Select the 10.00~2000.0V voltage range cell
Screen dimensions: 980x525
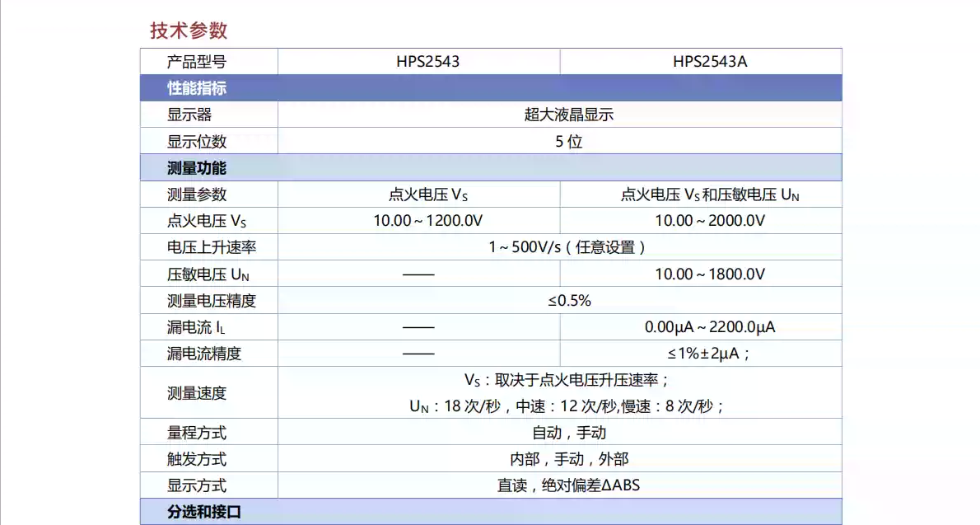point(709,221)
